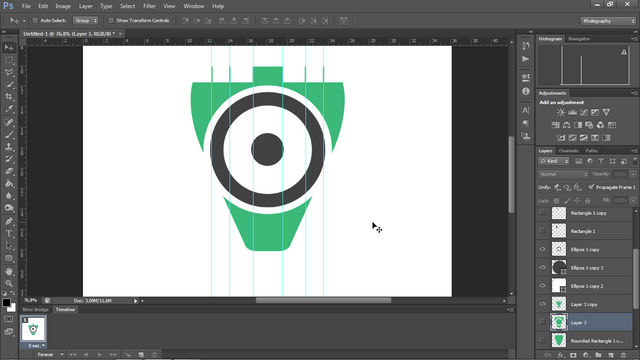
Task: Open the Group auto-select dropdown
Action: (x=85, y=20)
